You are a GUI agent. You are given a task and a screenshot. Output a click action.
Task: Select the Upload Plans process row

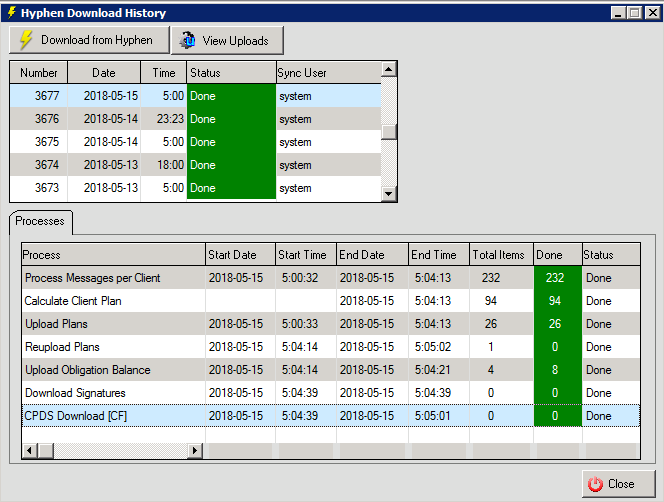[x=331, y=324]
